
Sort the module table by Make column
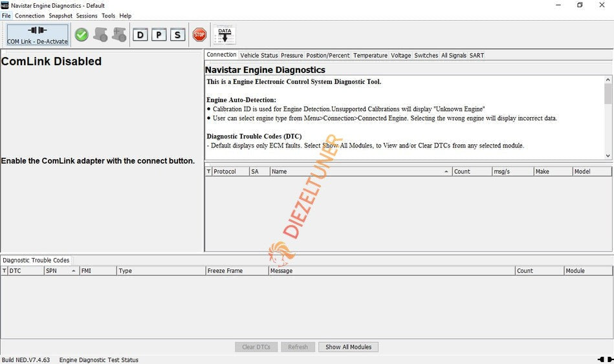553,171
